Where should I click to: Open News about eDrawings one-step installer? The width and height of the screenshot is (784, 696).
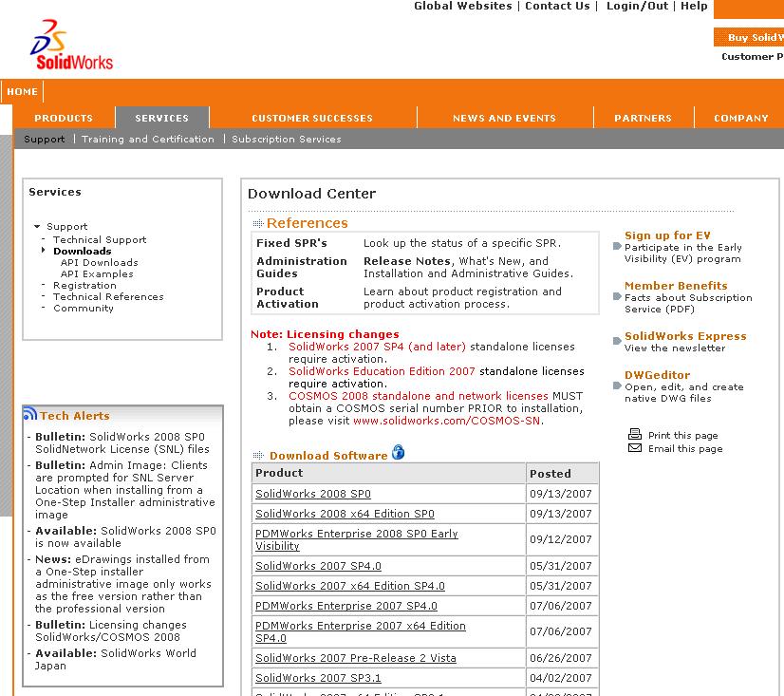[123, 584]
